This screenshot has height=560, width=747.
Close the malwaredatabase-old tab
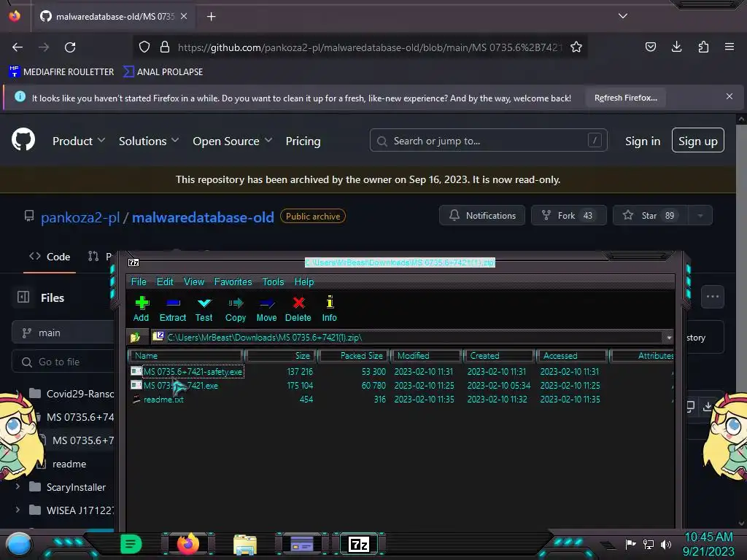(184, 16)
